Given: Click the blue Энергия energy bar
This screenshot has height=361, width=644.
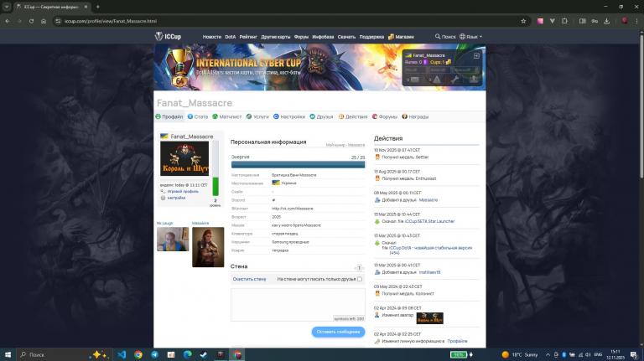Looking at the screenshot, I should 298,164.
